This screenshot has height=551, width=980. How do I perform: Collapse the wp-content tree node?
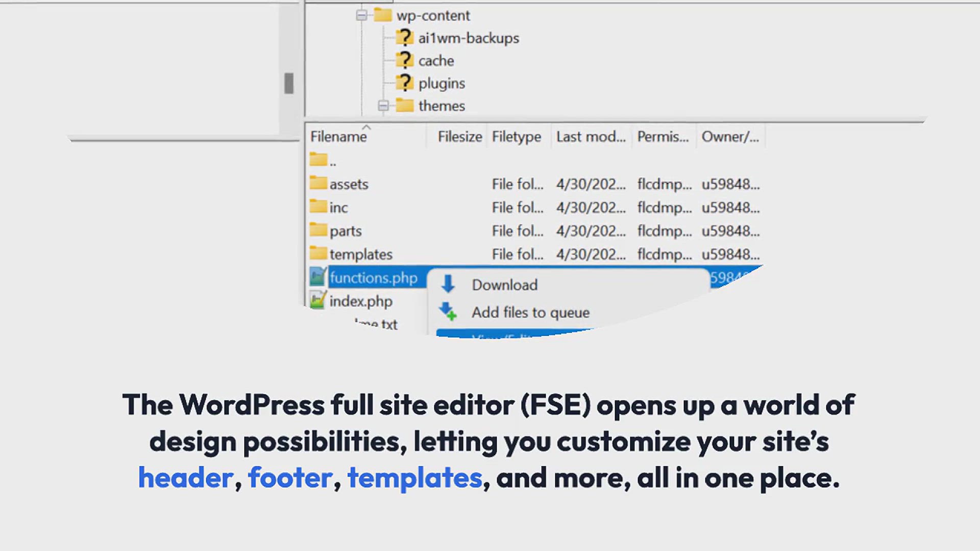point(361,16)
